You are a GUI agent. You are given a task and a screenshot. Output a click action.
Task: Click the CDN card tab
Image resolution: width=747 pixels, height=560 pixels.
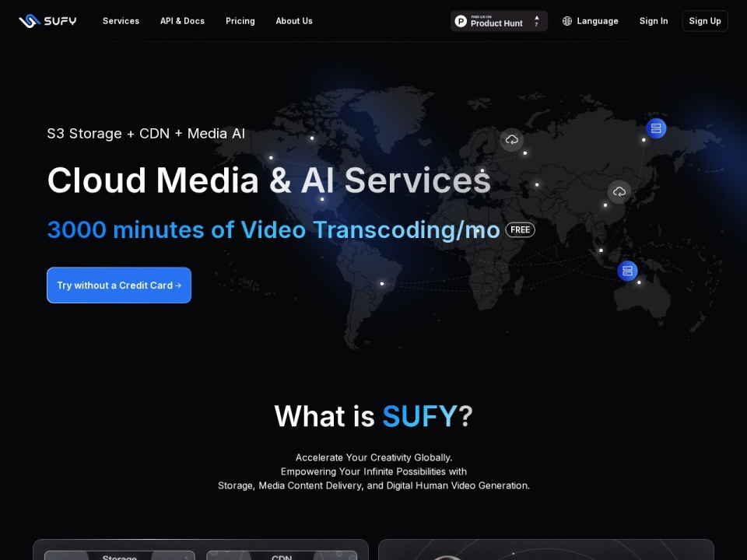pyautogui.click(x=282, y=555)
